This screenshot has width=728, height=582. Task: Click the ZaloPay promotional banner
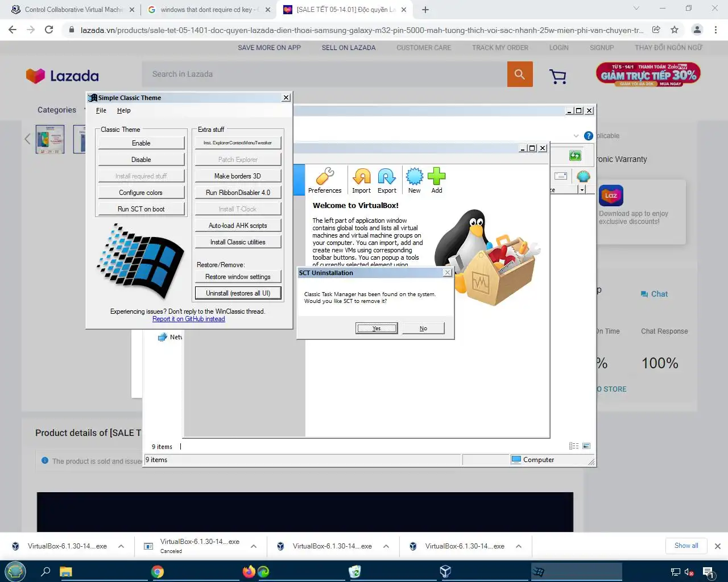click(648, 74)
